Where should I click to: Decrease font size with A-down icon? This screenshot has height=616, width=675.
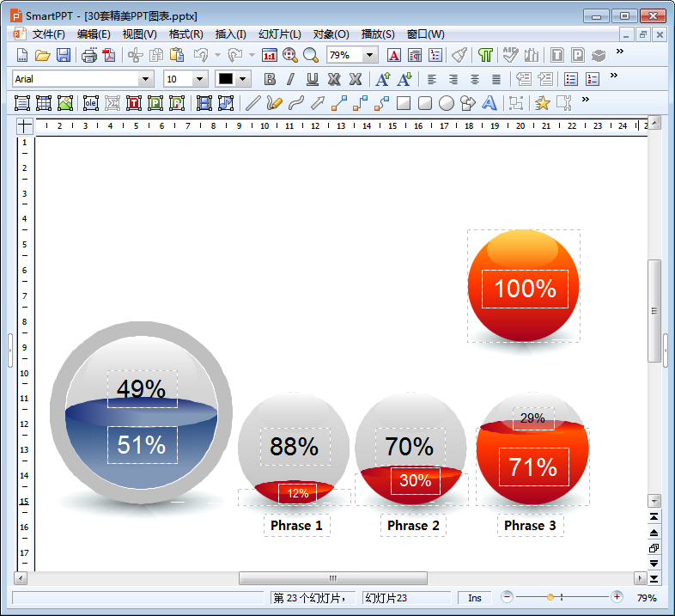[x=404, y=79]
